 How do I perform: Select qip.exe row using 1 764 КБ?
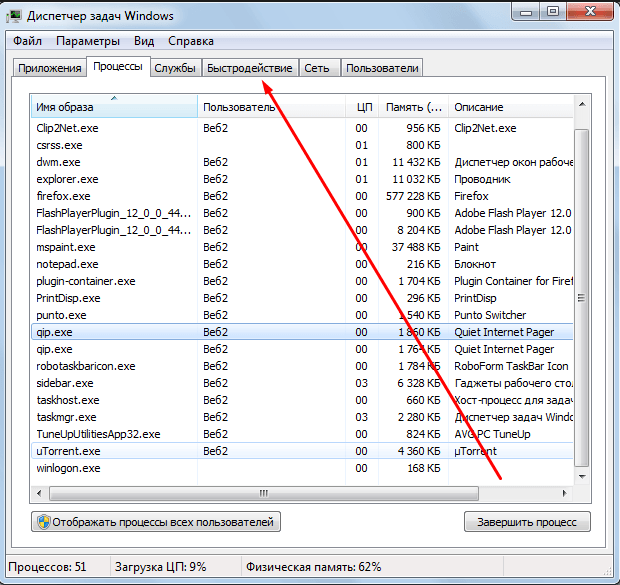point(302,349)
